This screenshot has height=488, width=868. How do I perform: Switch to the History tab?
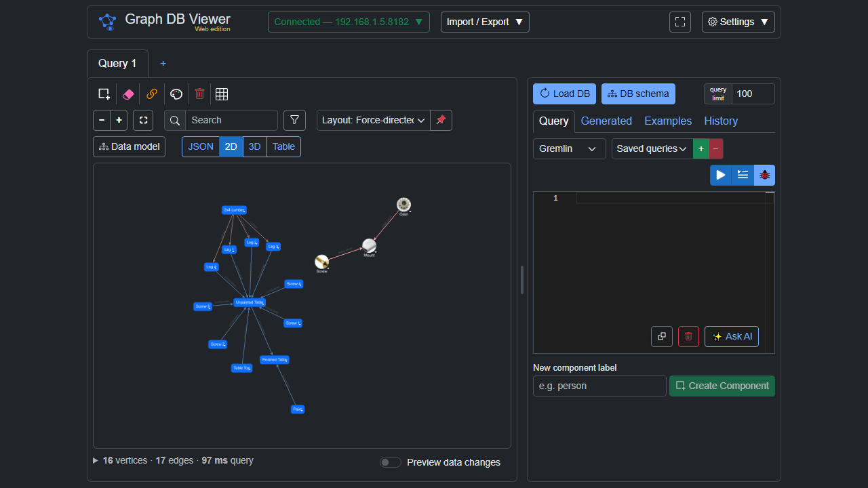click(x=721, y=121)
